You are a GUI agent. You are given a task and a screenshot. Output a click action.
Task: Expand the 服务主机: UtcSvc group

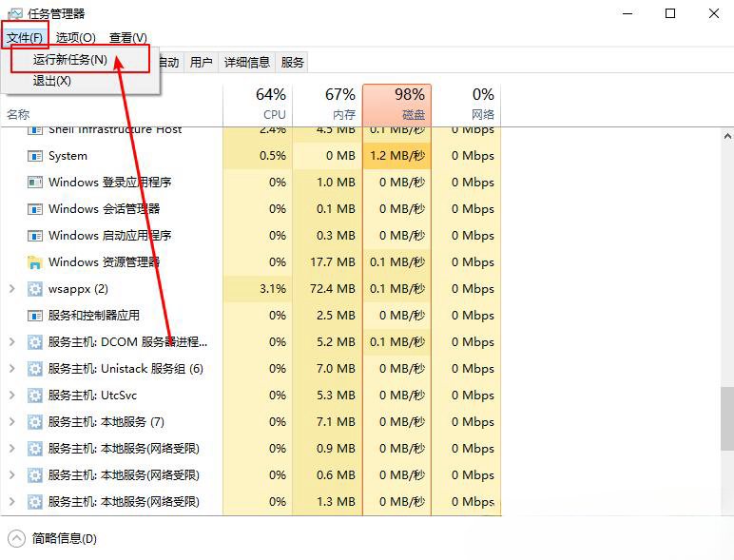click(12, 396)
